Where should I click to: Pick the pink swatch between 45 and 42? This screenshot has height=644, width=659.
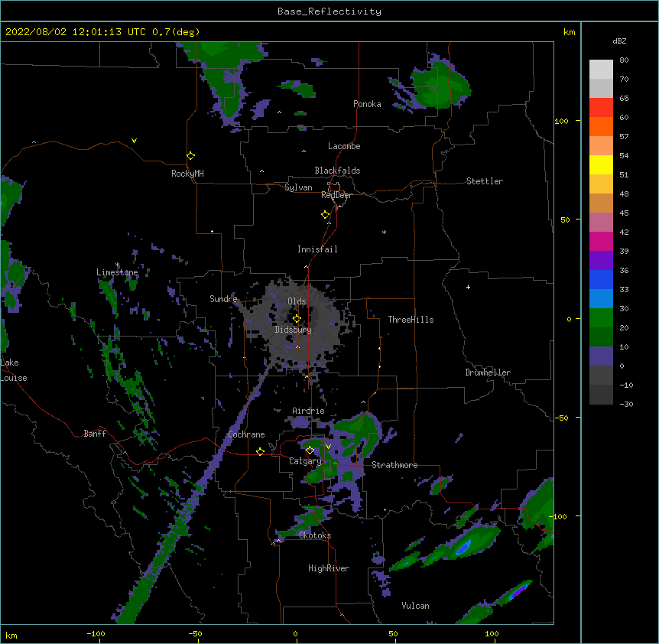coord(601,223)
